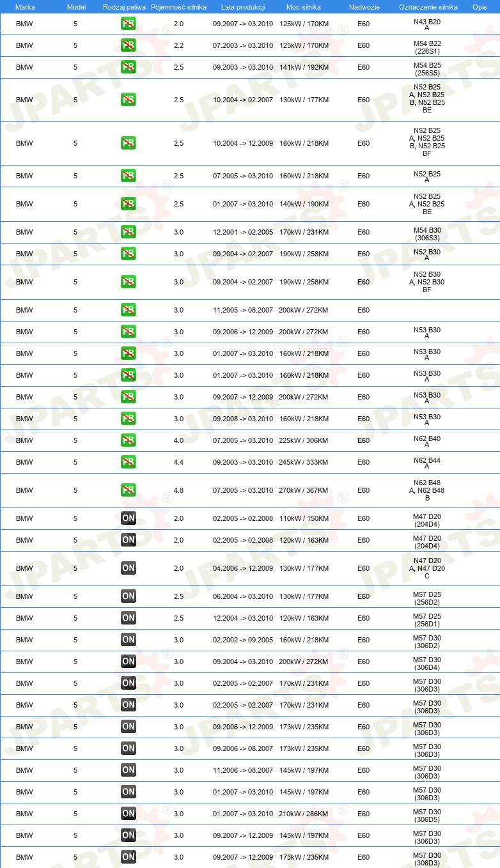The width and height of the screenshot is (500, 868).
Task: Click the Pojemność silnika column header
Action: tap(178, 6)
